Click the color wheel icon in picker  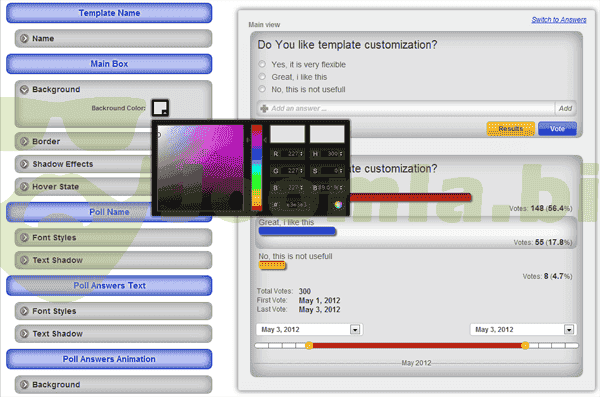click(x=338, y=204)
